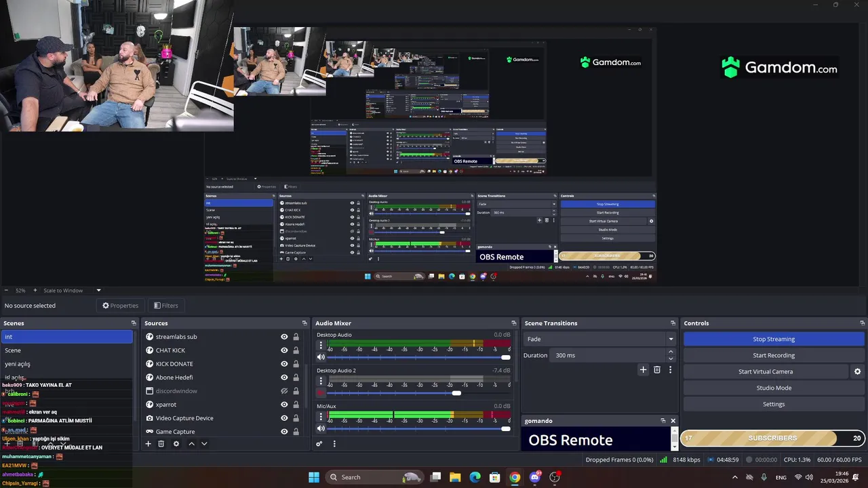Add a configurable transition with plus icon

[x=643, y=369]
